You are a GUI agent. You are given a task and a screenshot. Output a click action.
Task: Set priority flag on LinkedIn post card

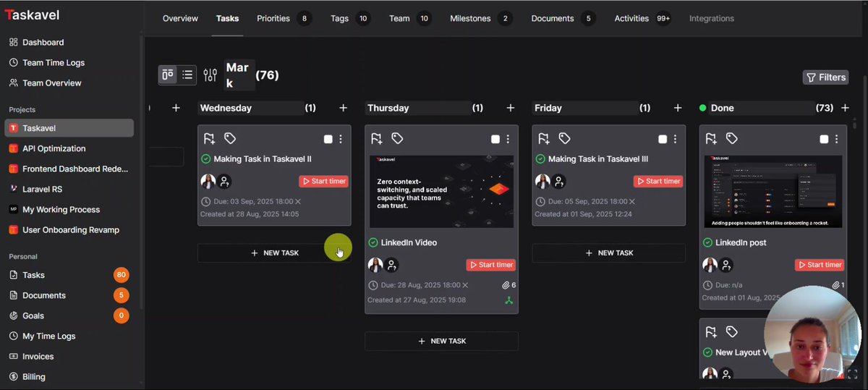[x=711, y=138]
